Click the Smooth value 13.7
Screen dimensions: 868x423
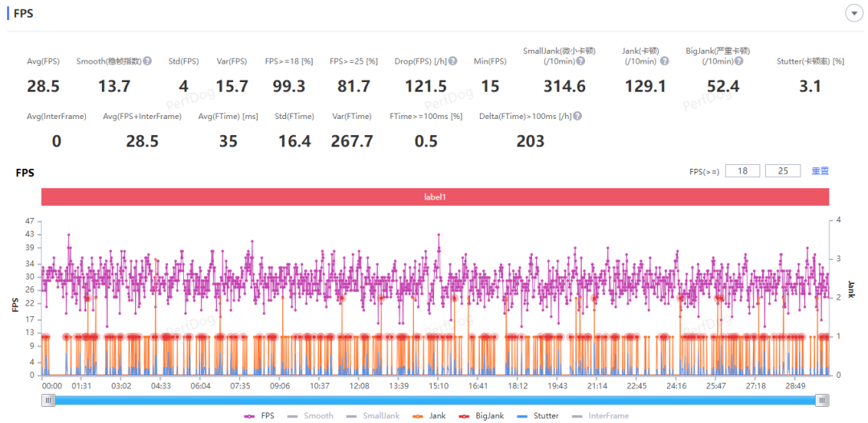pyautogui.click(x=114, y=86)
